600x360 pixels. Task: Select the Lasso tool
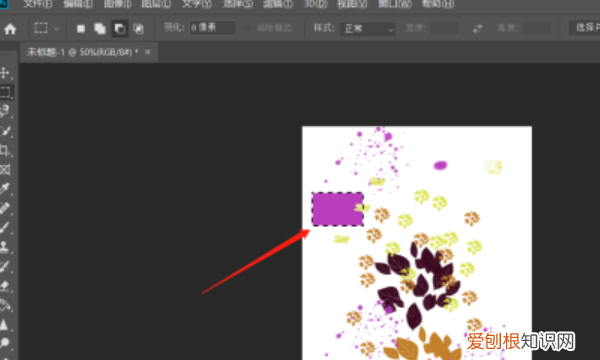click(5, 111)
